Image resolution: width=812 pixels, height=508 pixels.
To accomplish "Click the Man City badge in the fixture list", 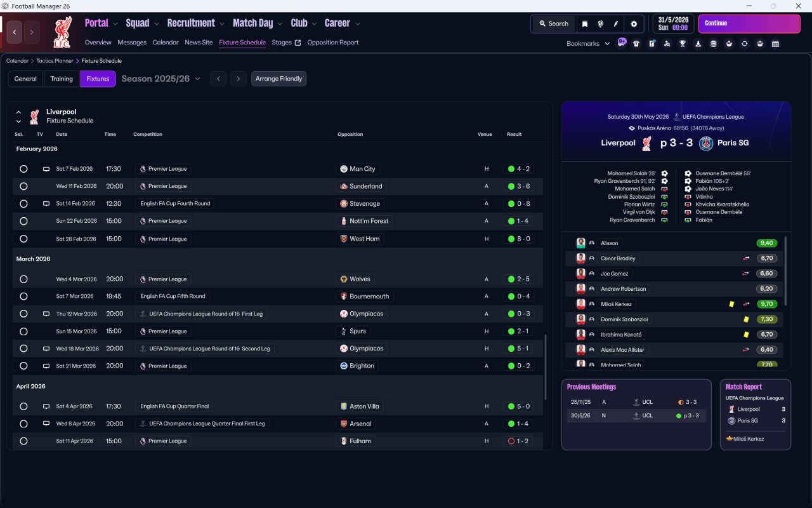I will click(x=344, y=169).
